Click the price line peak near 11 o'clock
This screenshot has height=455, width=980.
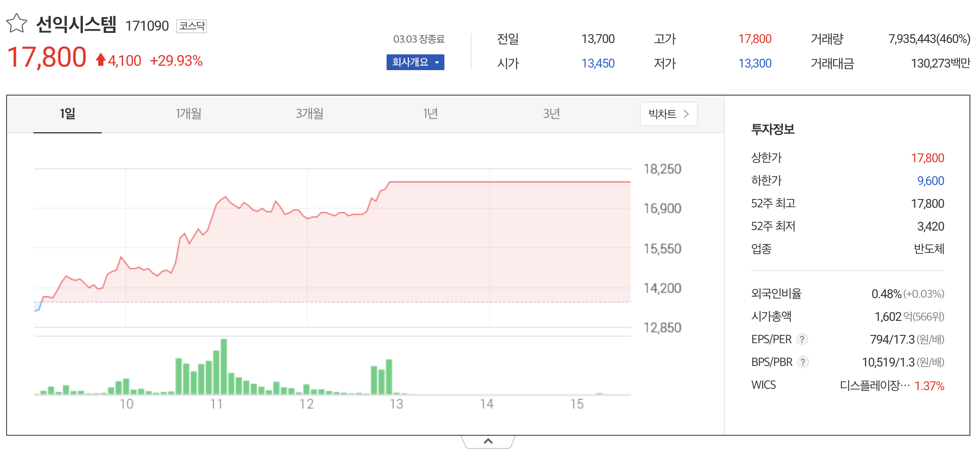(x=226, y=197)
